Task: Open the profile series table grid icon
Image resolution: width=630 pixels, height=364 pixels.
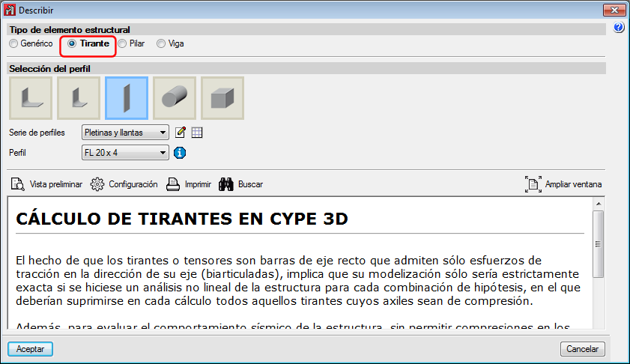Action: point(197,132)
